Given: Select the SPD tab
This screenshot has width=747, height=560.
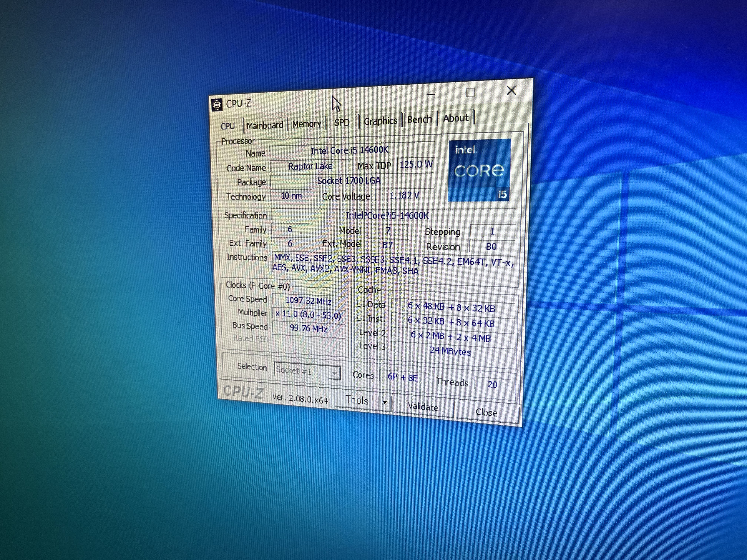Looking at the screenshot, I should point(342,122).
